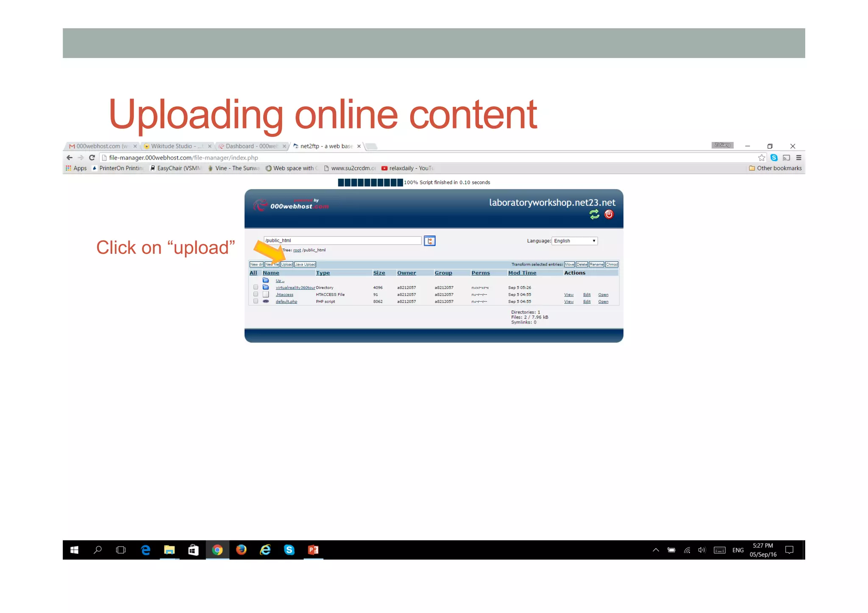Image resolution: width=868 pixels, height=613 pixels.
Task: Click Open for .htaccess
Action: pos(603,295)
